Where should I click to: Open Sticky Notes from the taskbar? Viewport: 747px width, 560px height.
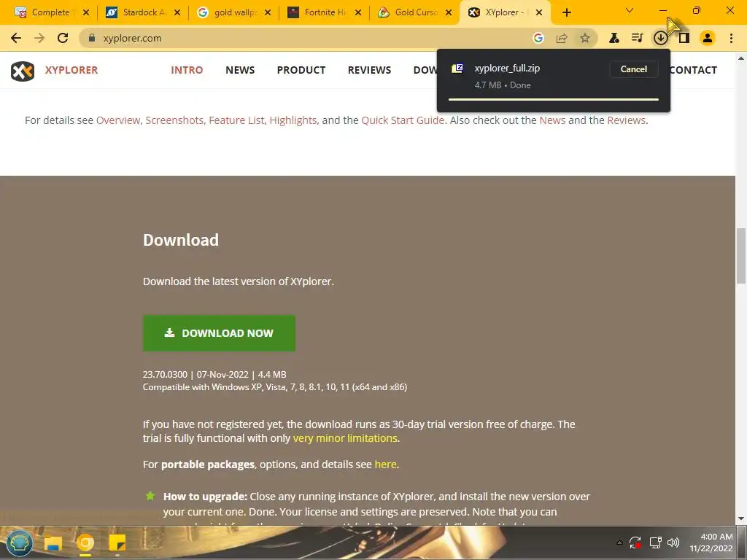pos(117,542)
